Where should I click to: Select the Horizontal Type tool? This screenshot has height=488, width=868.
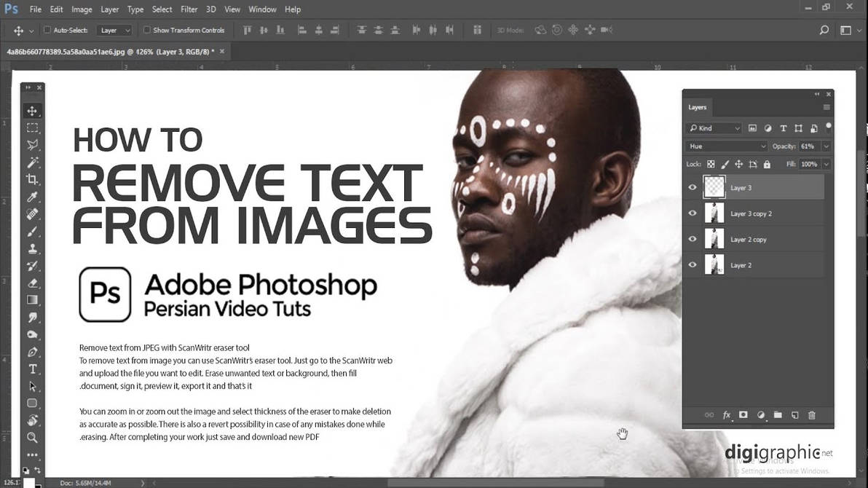click(33, 369)
